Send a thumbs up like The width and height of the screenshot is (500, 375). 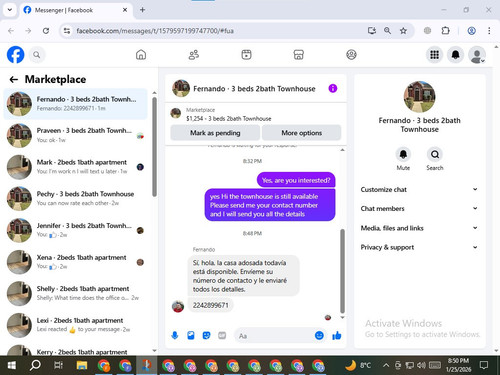pyautogui.click(x=337, y=335)
